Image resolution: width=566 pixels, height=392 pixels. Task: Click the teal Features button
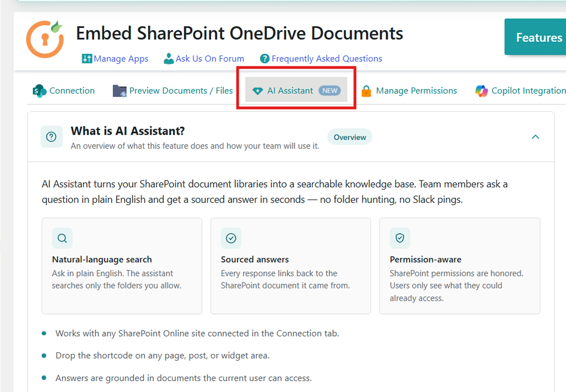pyautogui.click(x=535, y=37)
